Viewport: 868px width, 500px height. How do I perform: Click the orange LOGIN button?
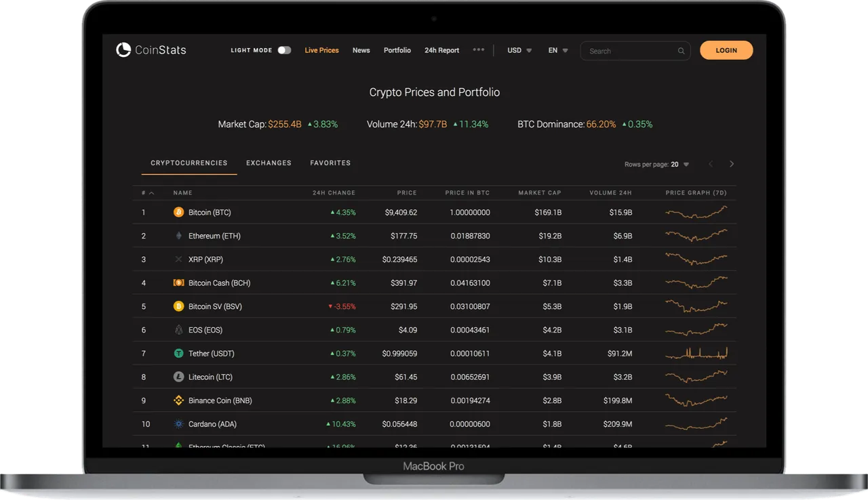(726, 50)
